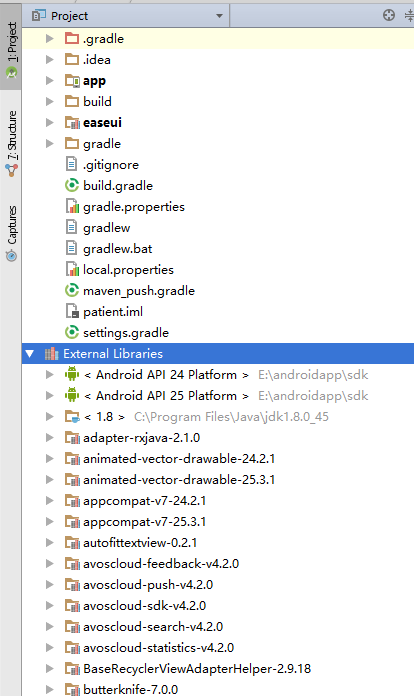
Task: Select avoscloud-push-v4.2.0 library
Action: point(148,585)
